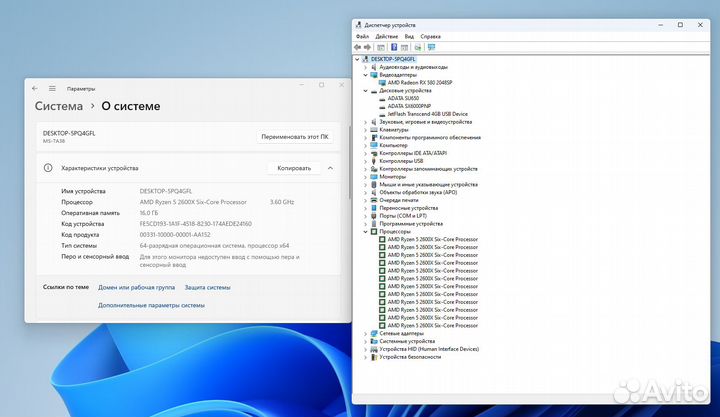Click the back arrow in Device Manager toolbar
The height and width of the screenshot is (417, 720).
pos(358,47)
